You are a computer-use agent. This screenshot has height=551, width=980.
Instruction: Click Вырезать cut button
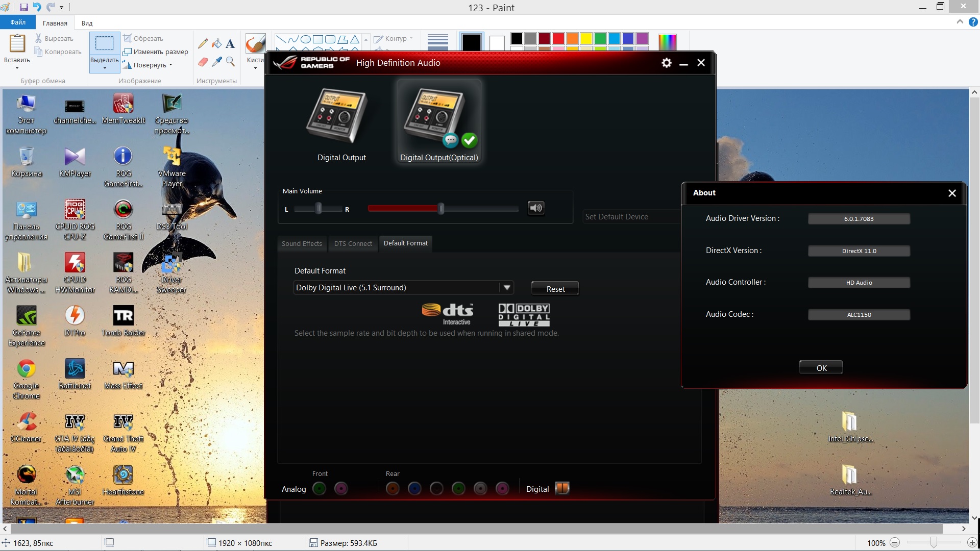[54, 38]
